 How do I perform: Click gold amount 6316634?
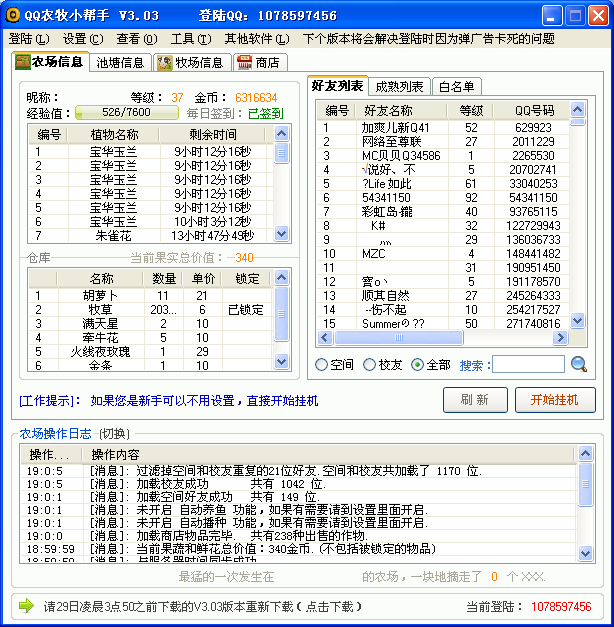pos(256,98)
